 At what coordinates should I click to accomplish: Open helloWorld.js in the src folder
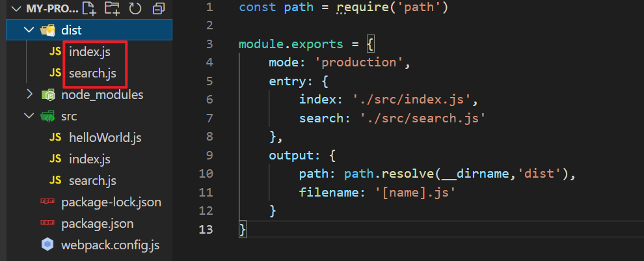tap(105, 138)
